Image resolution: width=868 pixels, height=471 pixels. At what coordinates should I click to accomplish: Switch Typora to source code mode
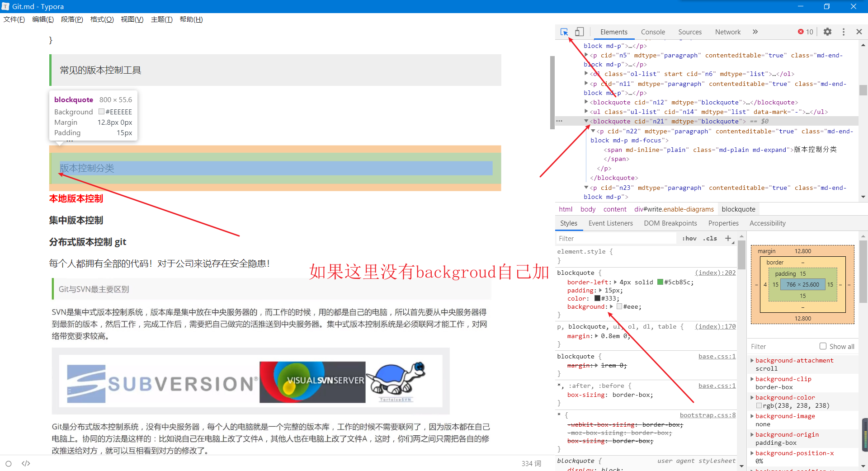pyautogui.click(x=26, y=463)
